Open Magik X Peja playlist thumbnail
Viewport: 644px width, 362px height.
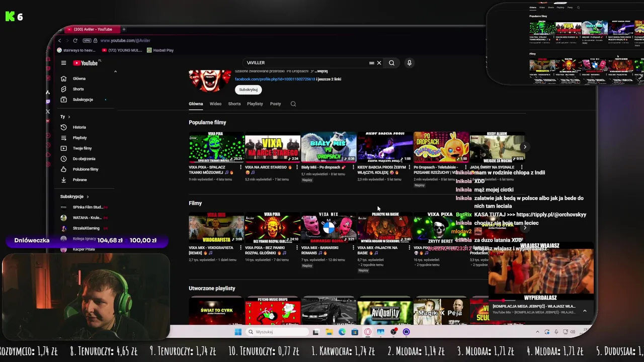click(x=441, y=311)
